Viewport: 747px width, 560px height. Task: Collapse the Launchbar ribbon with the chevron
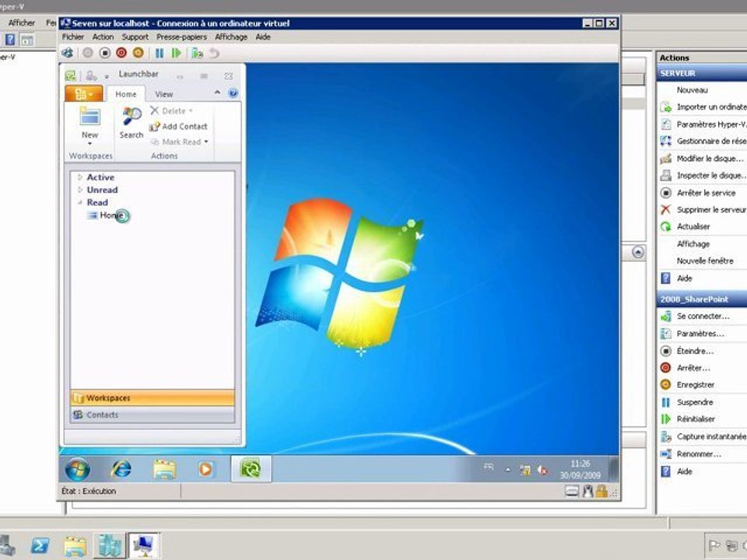(217, 93)
